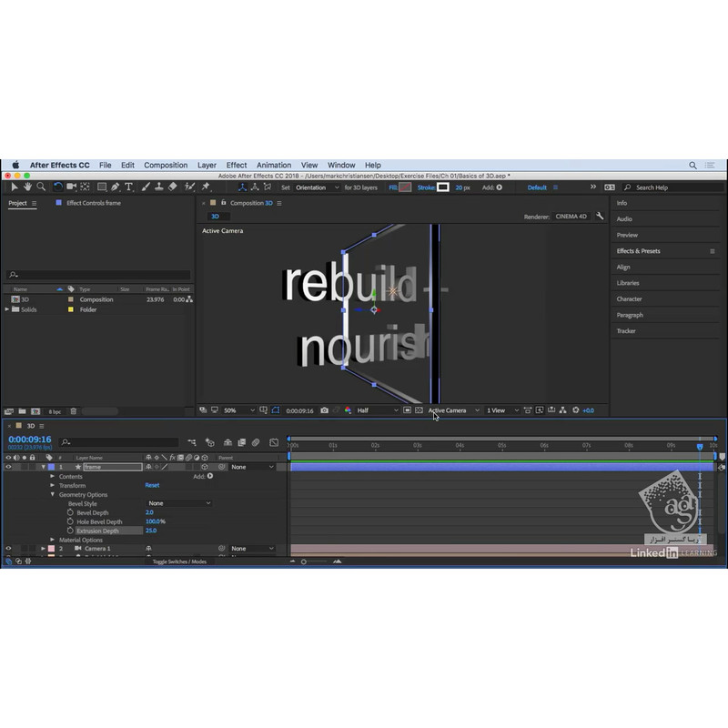The image size is (728, 728).
Task: Click the Stroke color swatch
Action: 443,187
